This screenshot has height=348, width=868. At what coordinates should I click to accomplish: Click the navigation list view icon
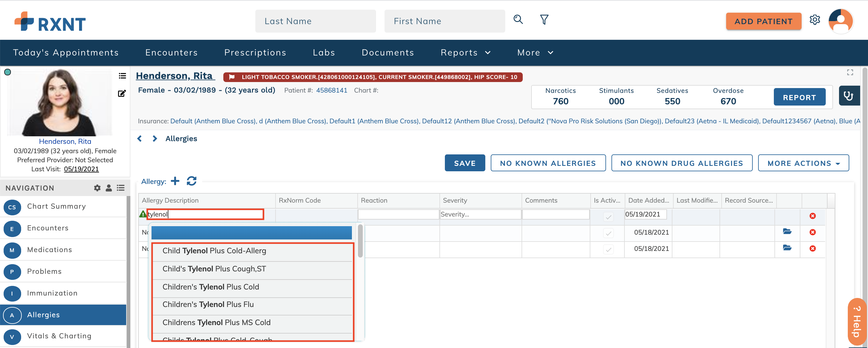[121, 188]
